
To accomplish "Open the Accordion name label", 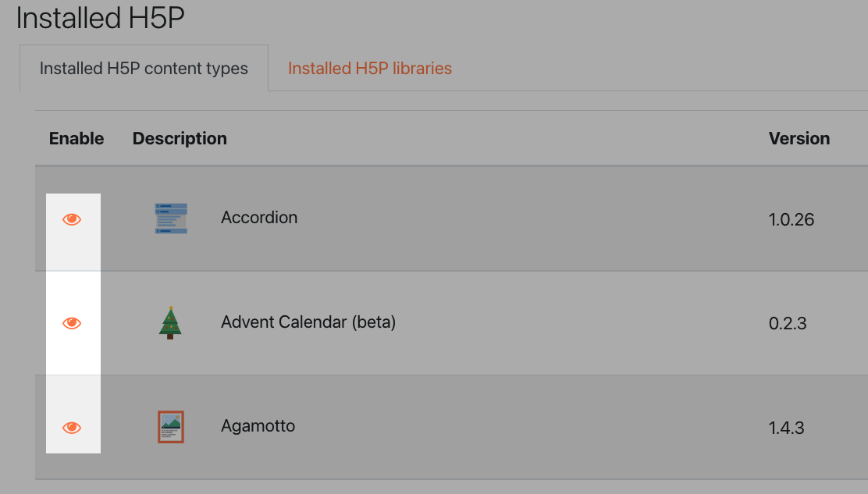I will [x=259, y=218].
